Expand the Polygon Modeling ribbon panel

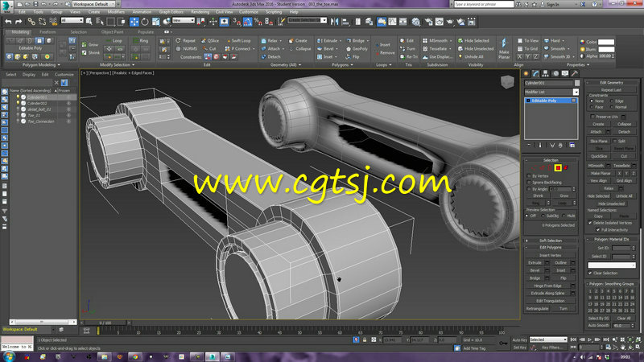41,65
